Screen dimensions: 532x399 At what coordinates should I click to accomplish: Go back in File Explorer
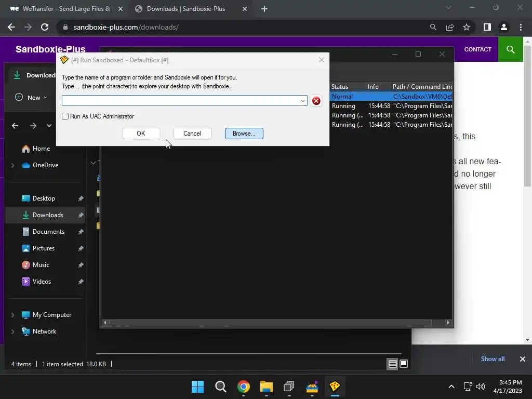point(15,126)
